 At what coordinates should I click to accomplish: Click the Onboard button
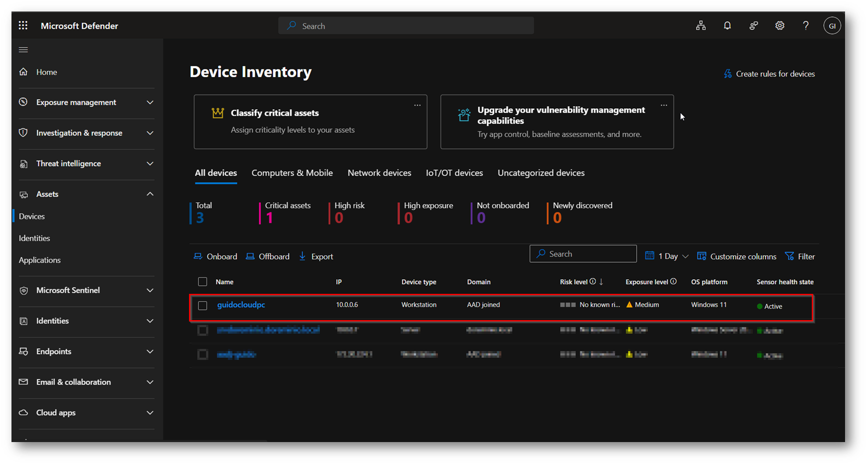click(x=215, y=256)
